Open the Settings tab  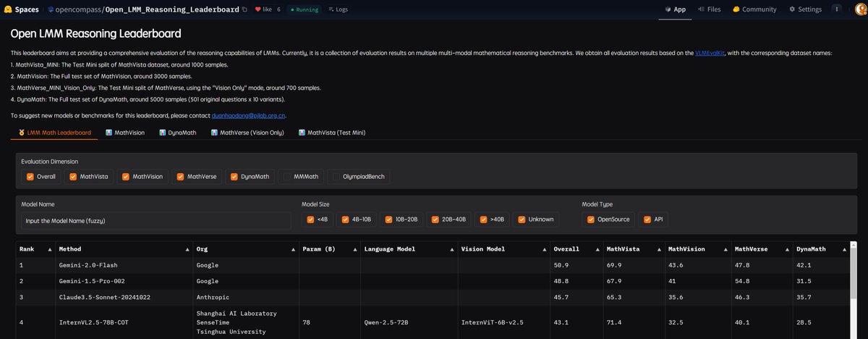(x=805, y=9)
